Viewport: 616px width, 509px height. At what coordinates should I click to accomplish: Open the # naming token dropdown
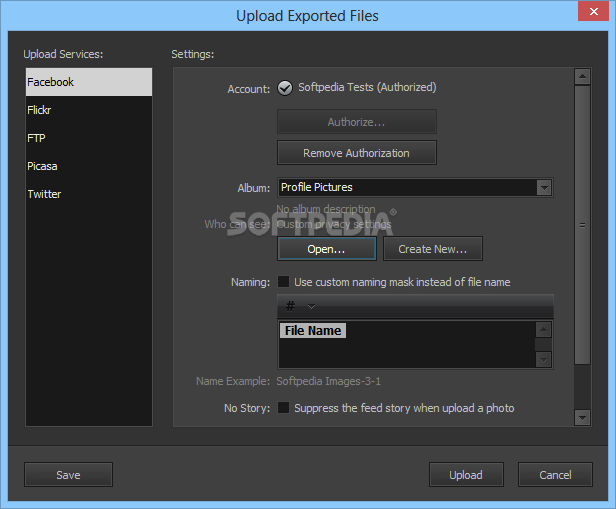311,306
